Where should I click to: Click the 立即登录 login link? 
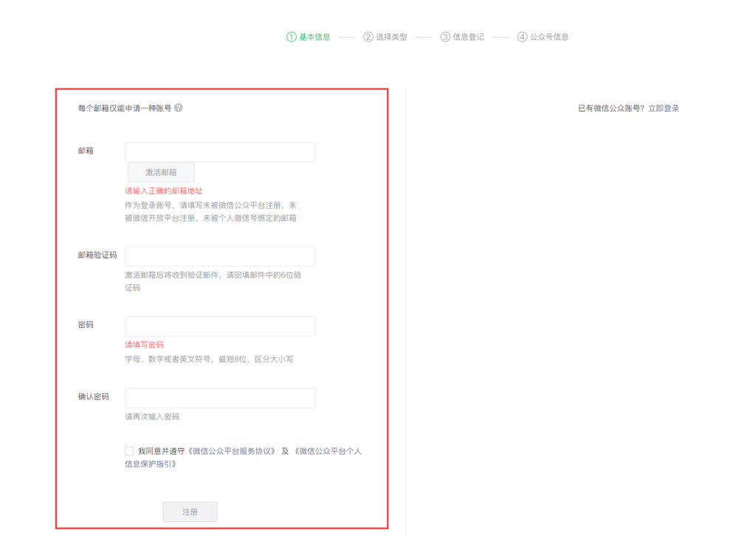(x=664, y=109)
